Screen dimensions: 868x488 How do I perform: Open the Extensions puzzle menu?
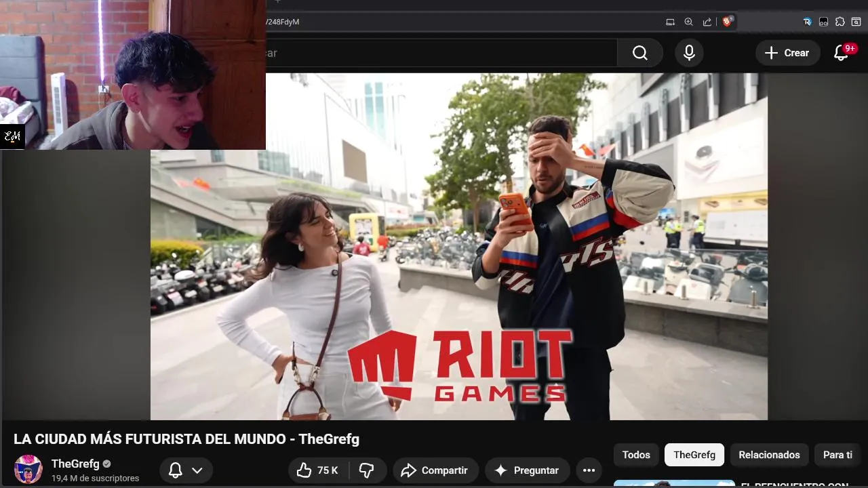pyautogui.click(x=840, y=22)
